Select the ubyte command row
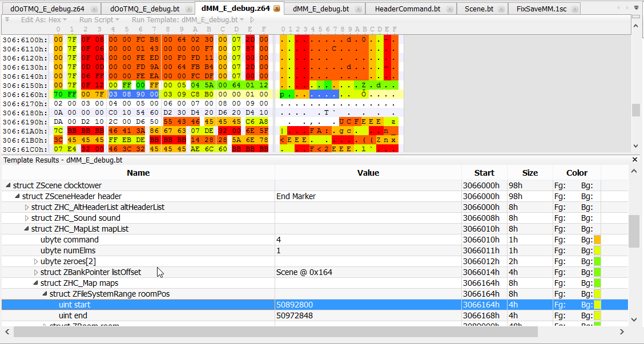 315,240
